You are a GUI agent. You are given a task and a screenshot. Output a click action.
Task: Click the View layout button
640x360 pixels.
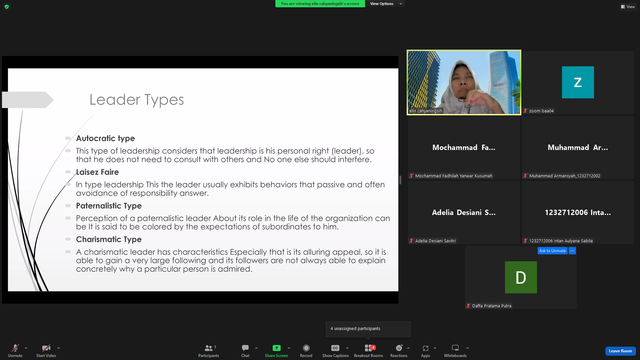click(x=628, y=7)
